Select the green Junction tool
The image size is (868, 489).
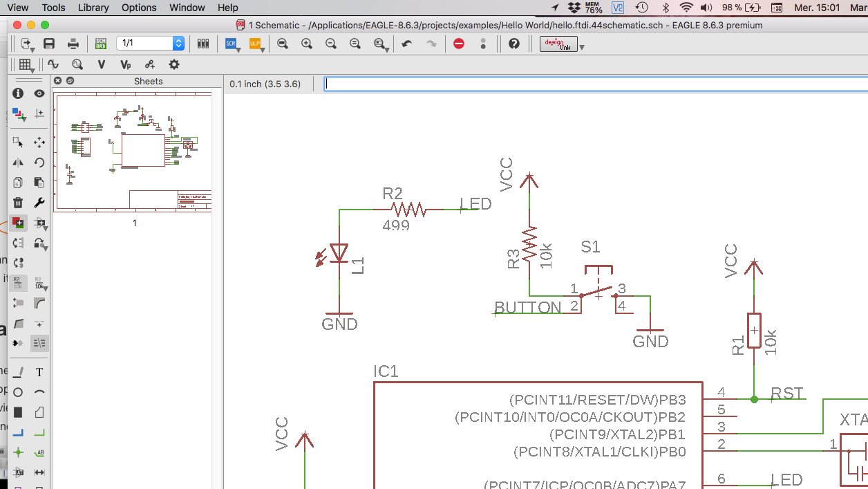click(19, 452)
